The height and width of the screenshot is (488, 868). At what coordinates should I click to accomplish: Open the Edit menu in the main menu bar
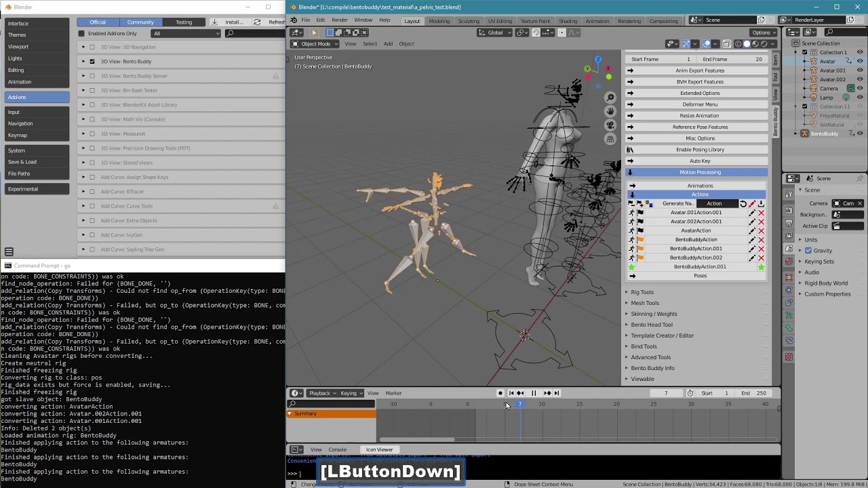tap(320, 20)
